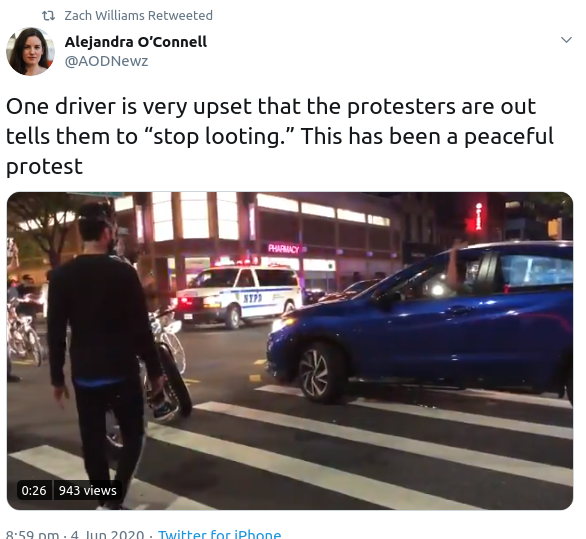The width and height of the screenshot is (586, 539).
Task: Click the 943 views counter
Action: coord(87,490)
